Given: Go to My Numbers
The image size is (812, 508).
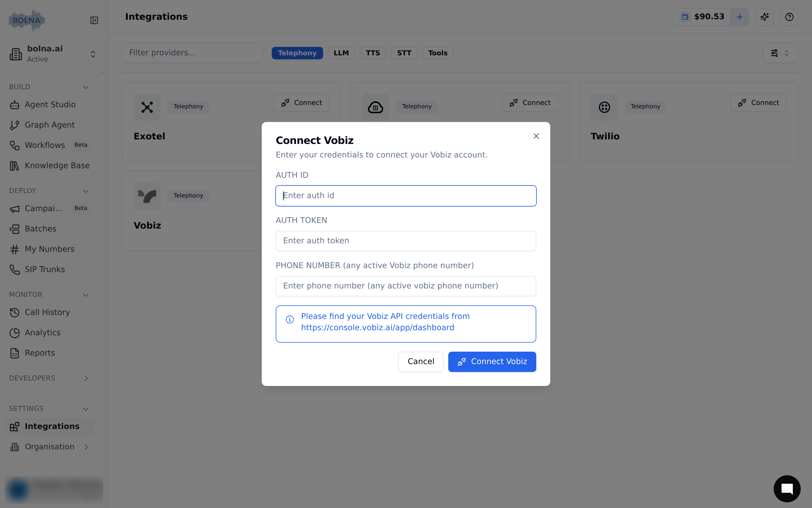Looking at the screenshot, I should pos(50,249).
